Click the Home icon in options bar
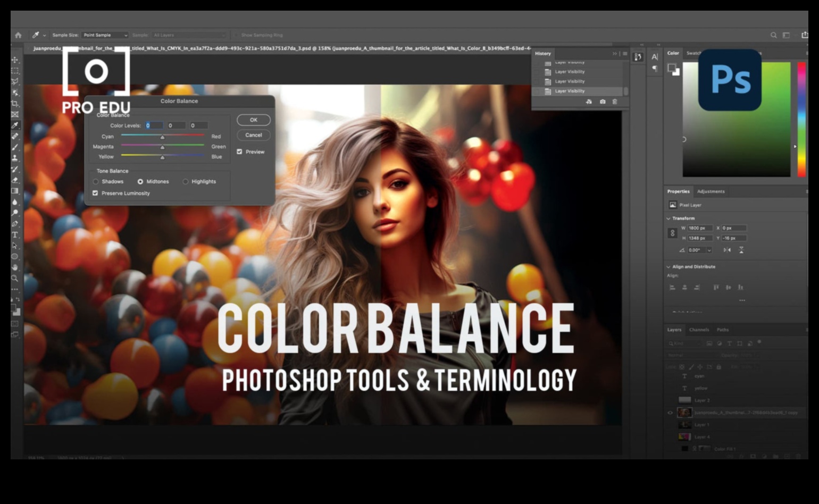 point(18,35)
